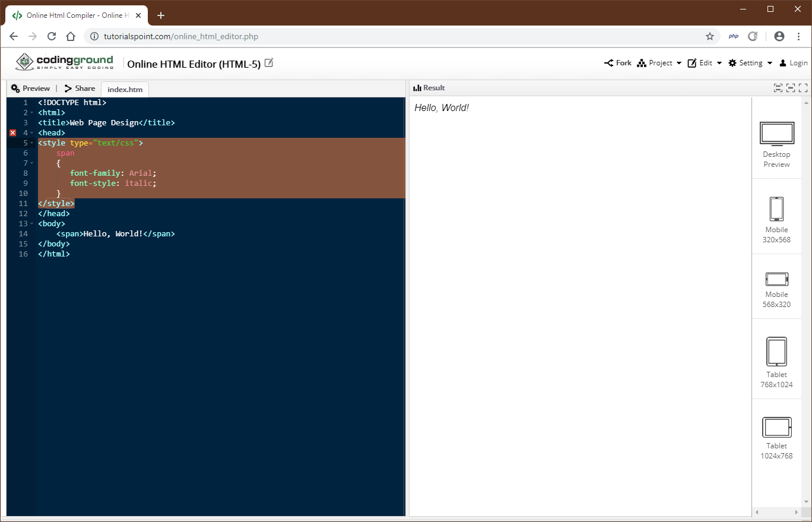Viewport: 812px width, 522px height.
Task: Switch to the index.htm tab
Action: 125,89
